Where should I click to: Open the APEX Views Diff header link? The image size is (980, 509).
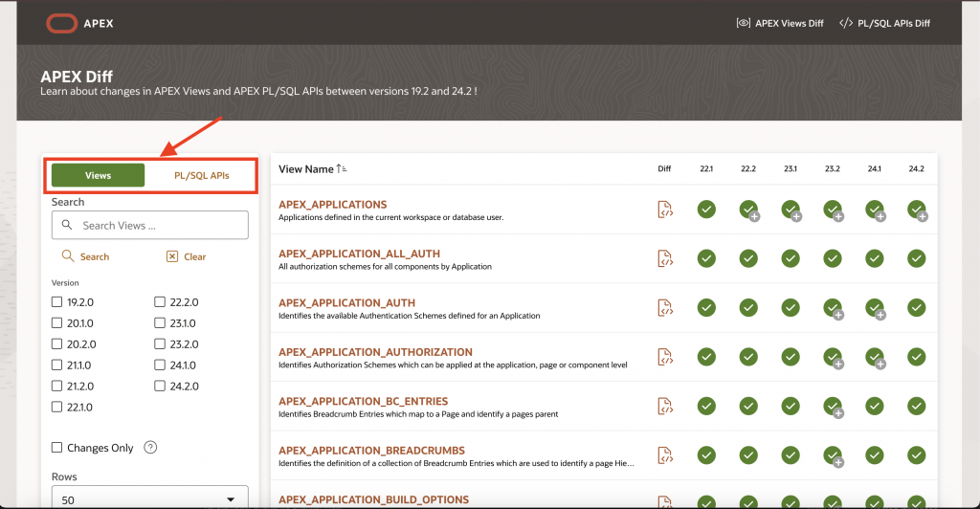[x=780, y=23]
